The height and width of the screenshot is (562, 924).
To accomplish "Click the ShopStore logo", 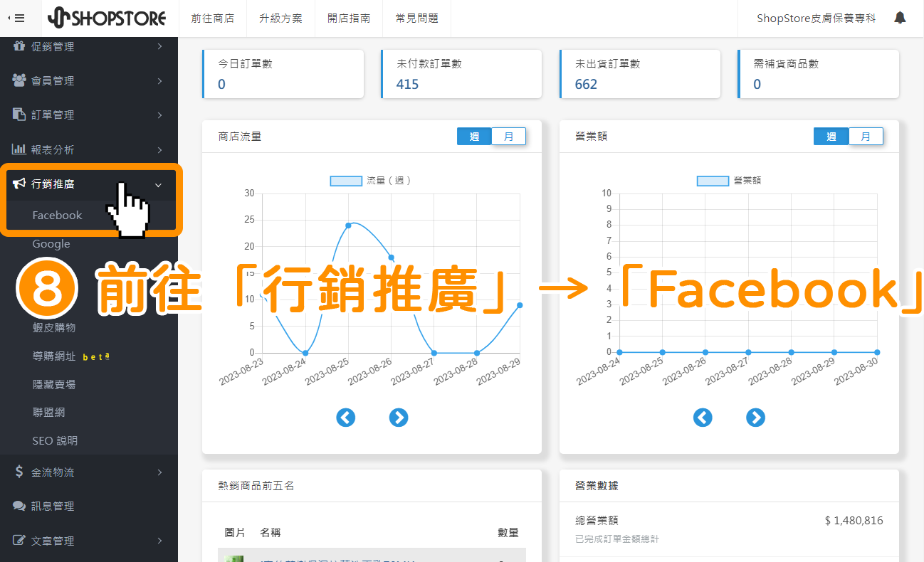I will tap(107, 18).
